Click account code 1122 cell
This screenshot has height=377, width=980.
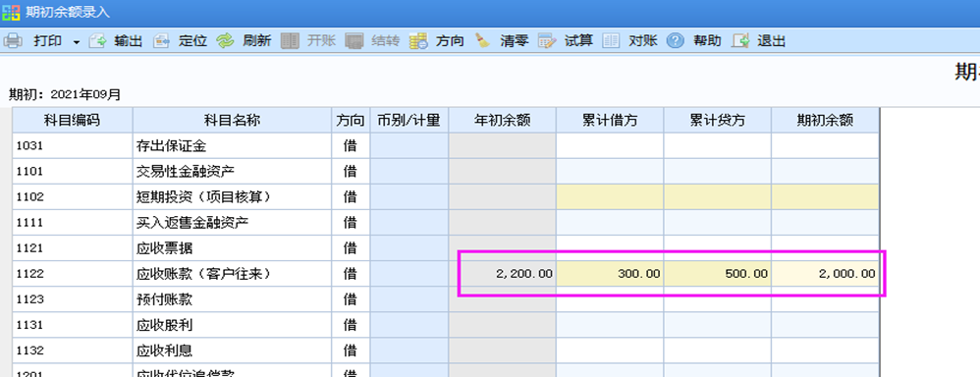[73, 273]
